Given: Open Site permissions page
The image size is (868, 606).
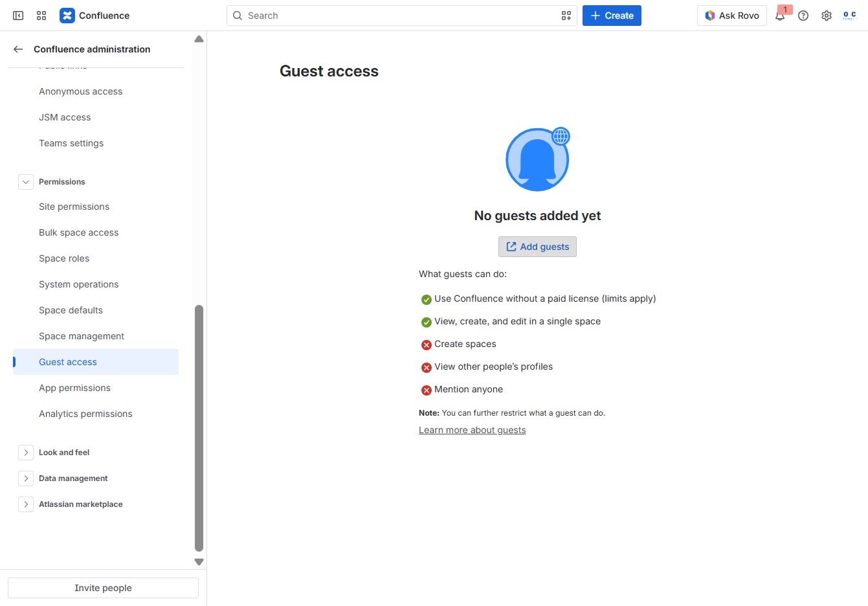Looking at the screenshot, I should pyautogui.click(x=96, y=207).
